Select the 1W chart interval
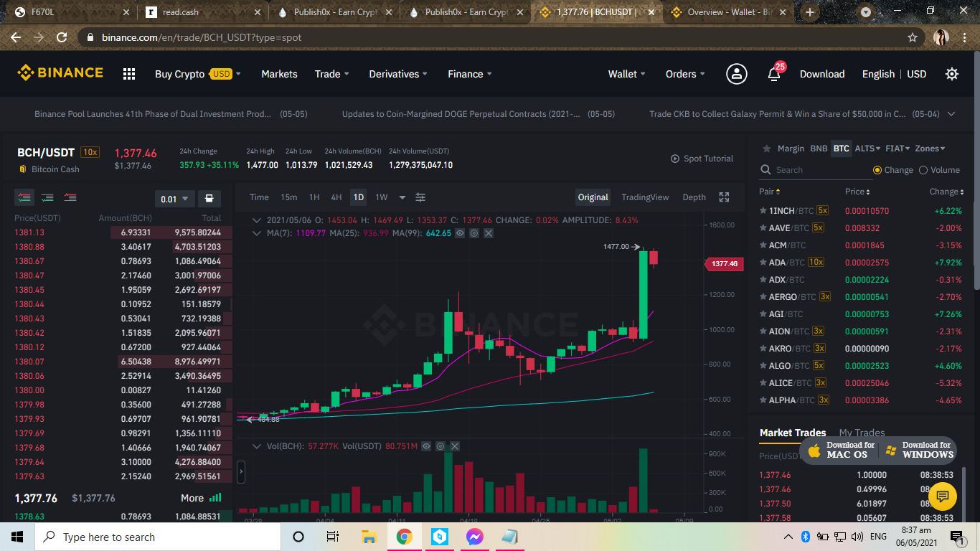The height and width of the screenshot is (551, 980). tap(382, 197)
